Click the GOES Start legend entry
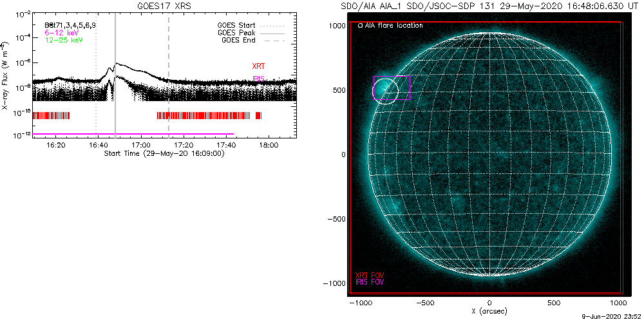 (x=251, y=26)
